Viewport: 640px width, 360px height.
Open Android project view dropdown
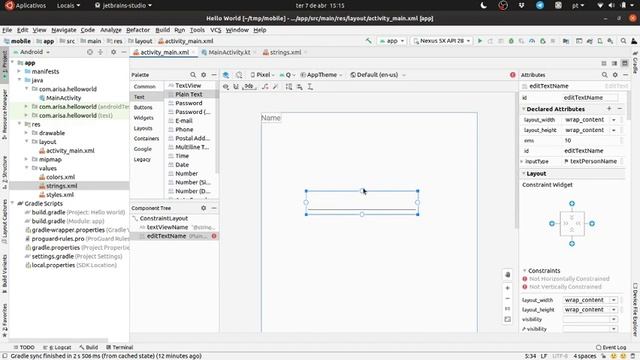pyautogui.click(x=32, y=52)
